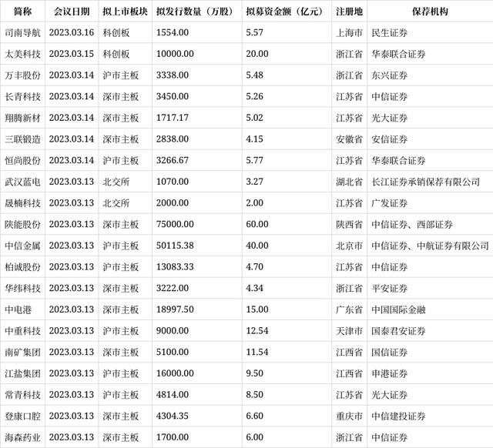Click the 重庆市 registration cell
This screenshot has width=493, height=448.
tap(349, 416)
